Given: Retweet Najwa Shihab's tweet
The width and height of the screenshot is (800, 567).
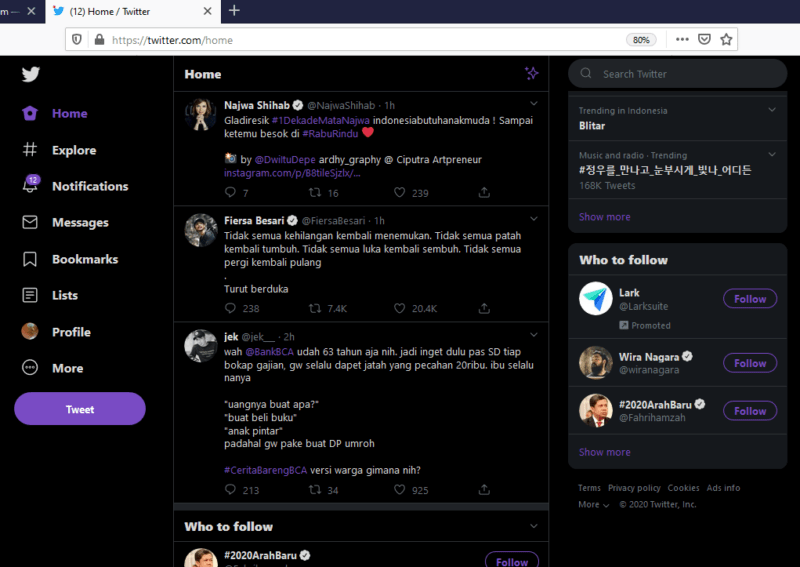Looking at the screenshot, I should pos(315,192).
